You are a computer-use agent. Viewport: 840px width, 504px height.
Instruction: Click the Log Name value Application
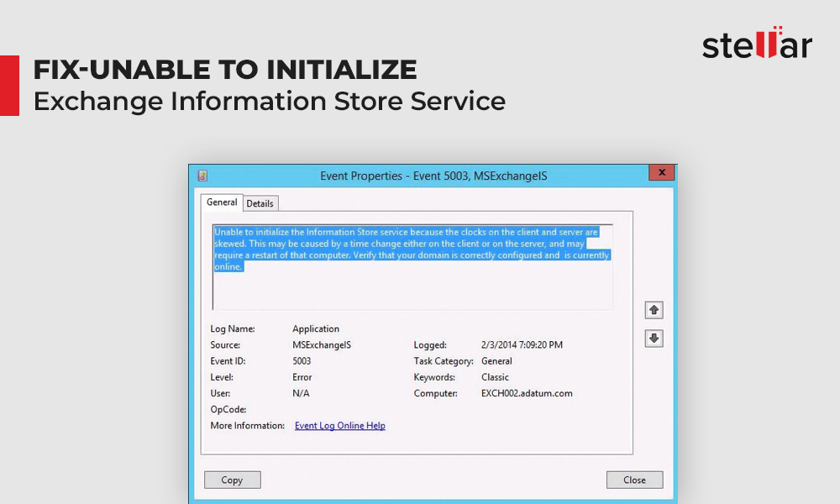[x=316, y=328]
